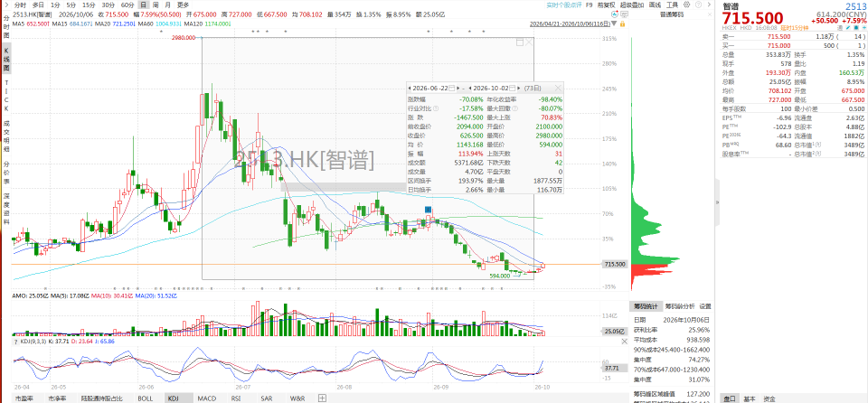
Task: Switch to the 资金 tab at bottom right
Action: point(769,398)
